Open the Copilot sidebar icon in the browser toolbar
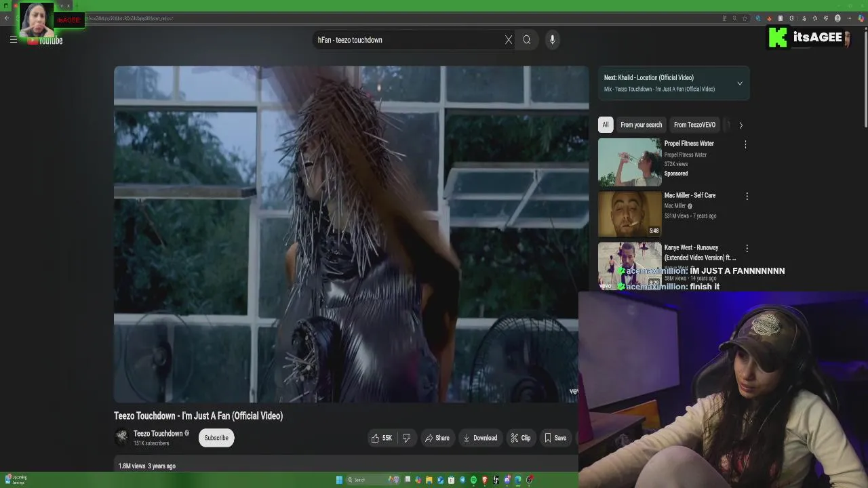Viewport: 868px width, 488px height. pos(861,18)
